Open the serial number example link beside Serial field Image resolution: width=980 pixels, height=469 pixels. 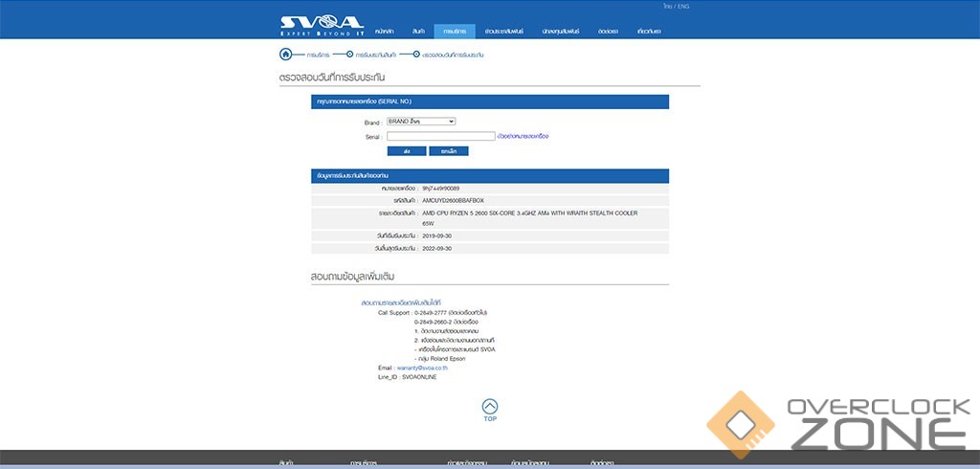tap(523, 136)
